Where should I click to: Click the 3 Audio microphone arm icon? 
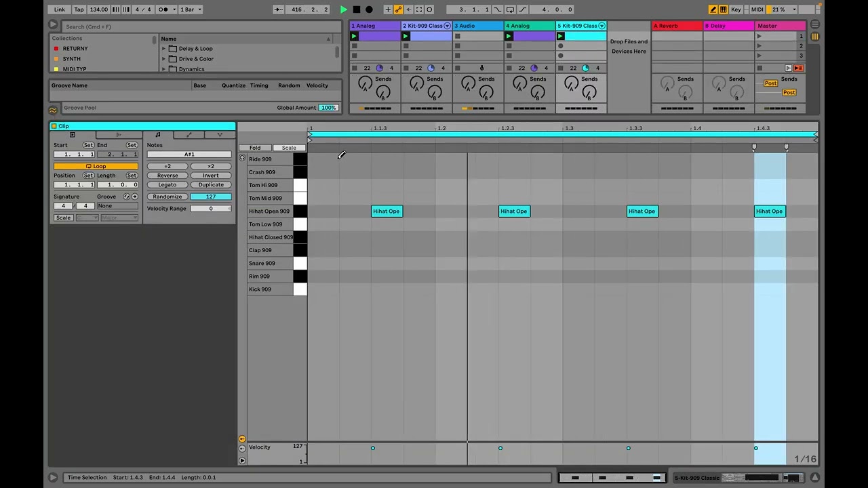coord(482,68)
